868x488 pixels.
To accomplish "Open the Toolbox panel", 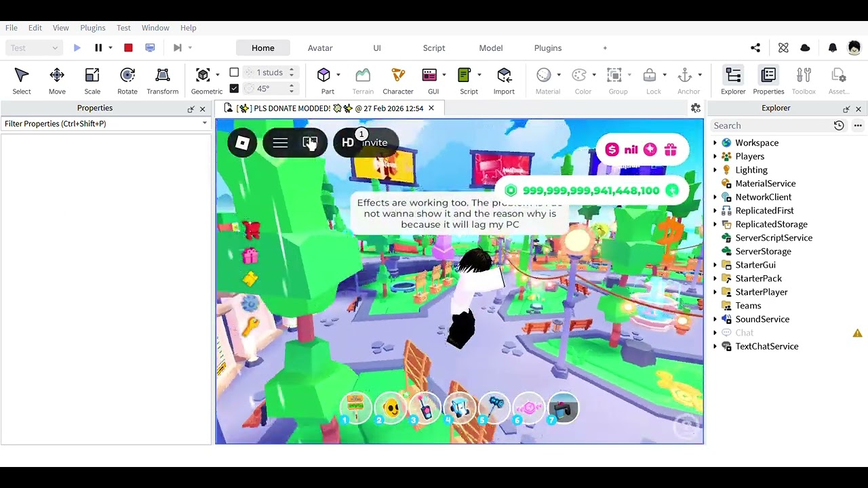I will 804,81.
